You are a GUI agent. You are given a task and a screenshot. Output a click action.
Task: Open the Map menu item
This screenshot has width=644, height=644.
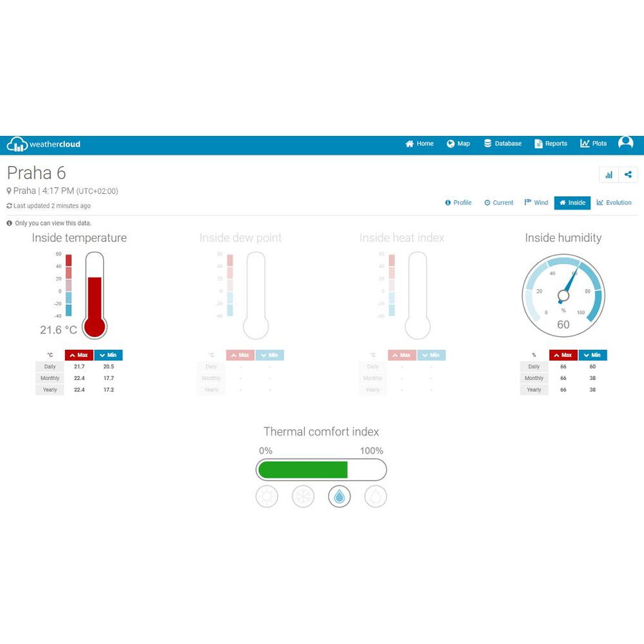458,144
